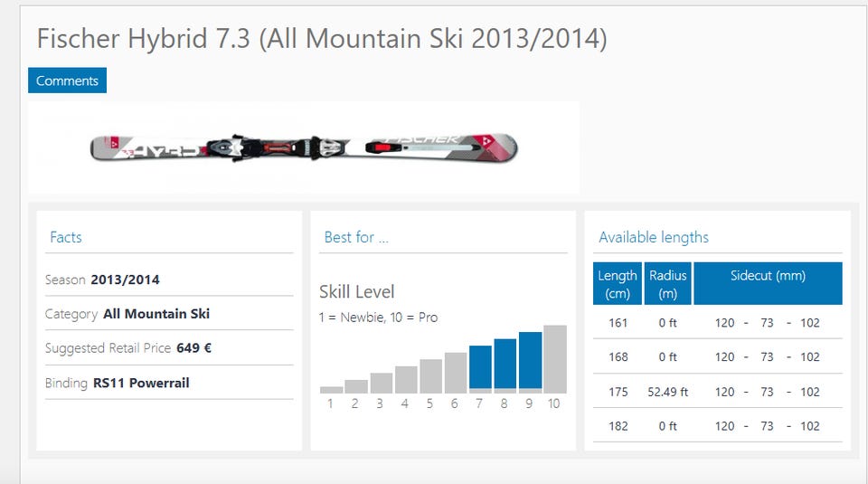Viewport: 868px width, 484px height.
Task: Select skill level bar 10
Action: coord(554,359)
